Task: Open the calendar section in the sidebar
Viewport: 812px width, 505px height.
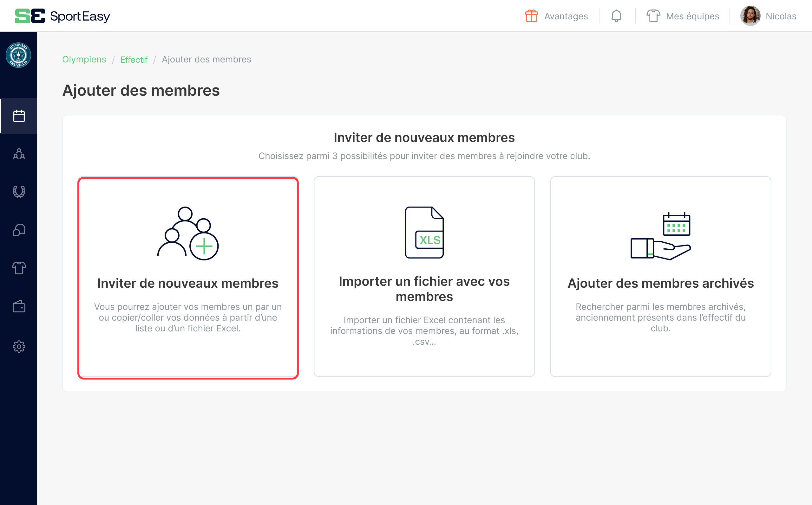Action: (x=18, y=116)
